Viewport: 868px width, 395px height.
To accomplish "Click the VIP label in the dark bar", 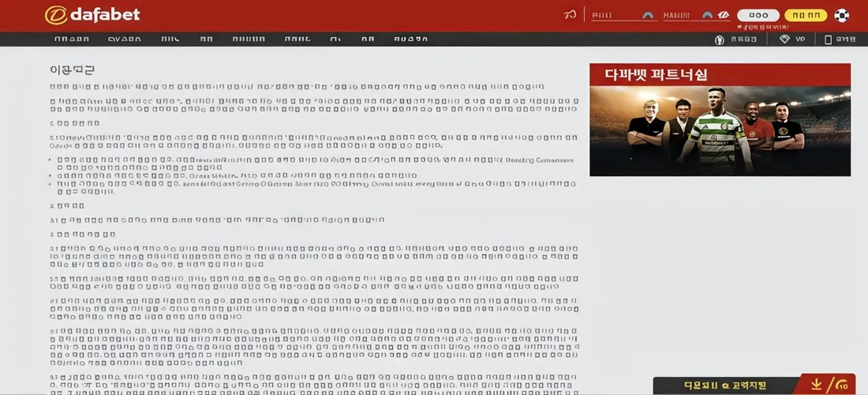I will [x=800, y=39].
